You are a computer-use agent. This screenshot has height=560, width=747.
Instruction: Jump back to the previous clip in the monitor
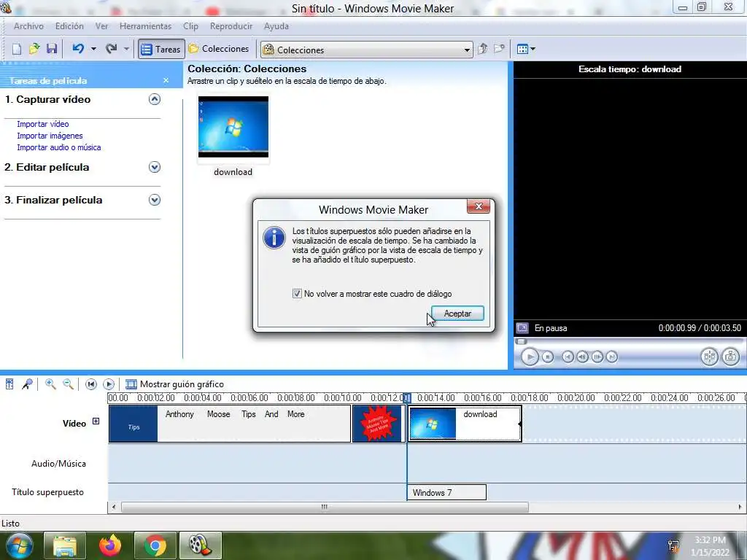[568, 357]
